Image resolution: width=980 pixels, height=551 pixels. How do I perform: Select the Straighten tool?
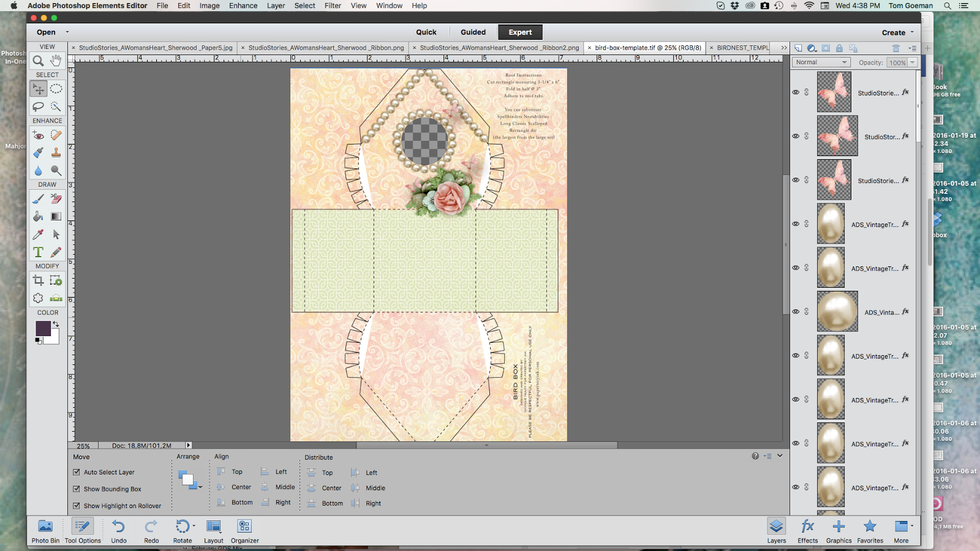56,298
